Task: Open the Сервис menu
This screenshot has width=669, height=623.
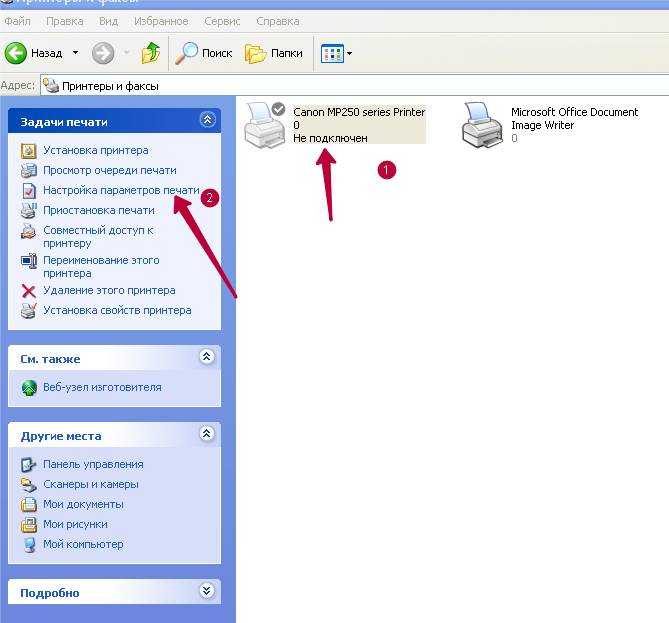Action: [221, 21]
